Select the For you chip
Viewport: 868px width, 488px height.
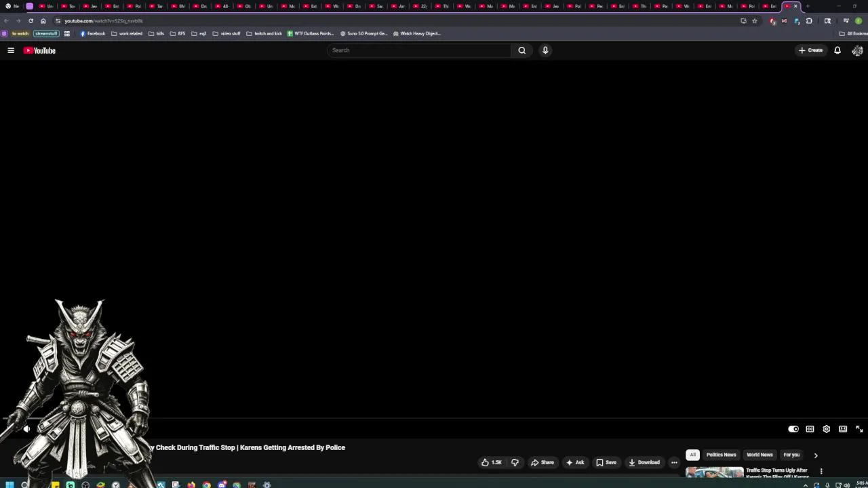coord(791,455)
